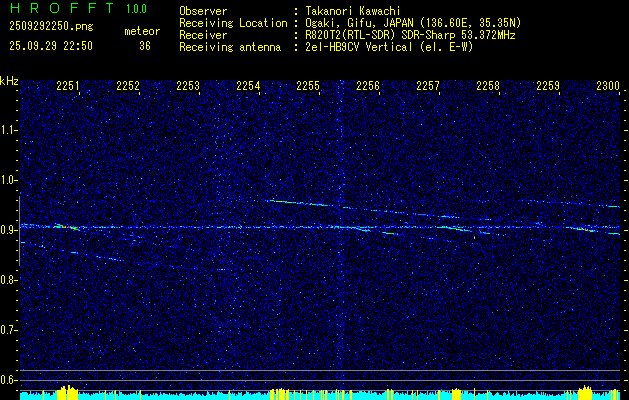Click the 2252 time marker
This screenshot has height=400, width=629.
tap(128, 86)
